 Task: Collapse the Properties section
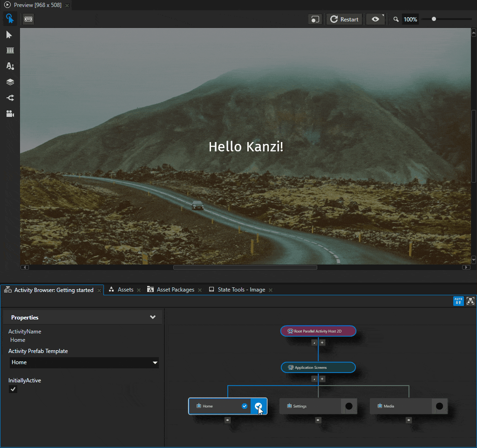[x=153, y=317]
